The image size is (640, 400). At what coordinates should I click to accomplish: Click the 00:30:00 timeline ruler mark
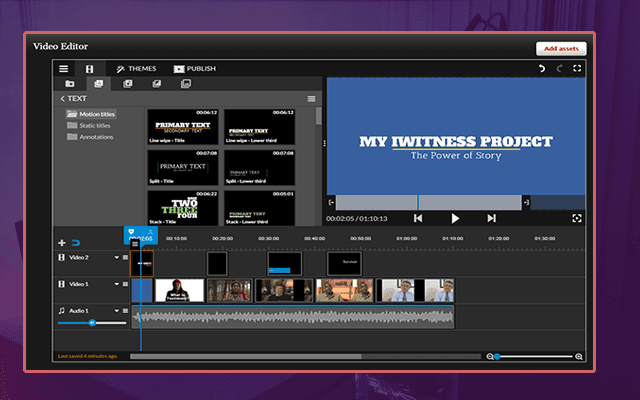(268, 238)
